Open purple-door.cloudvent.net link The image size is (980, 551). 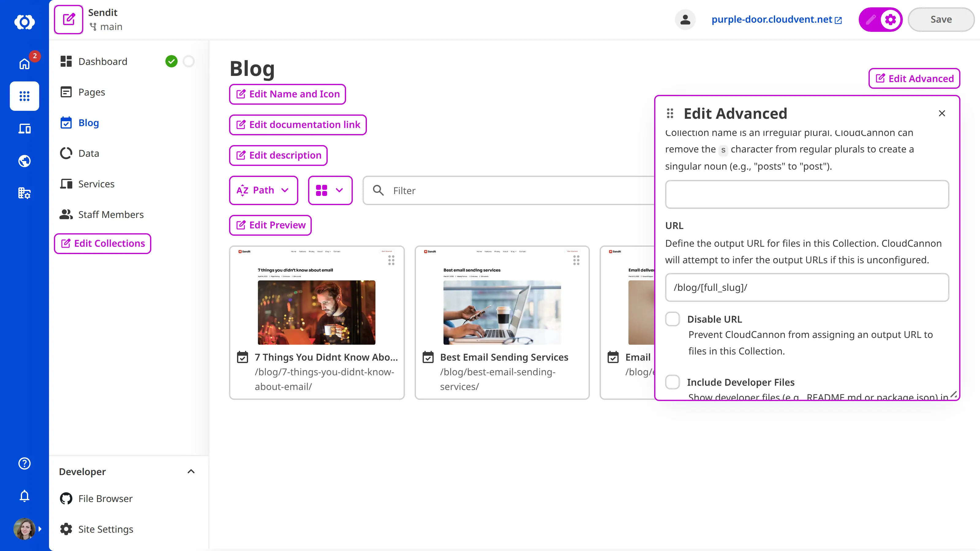(x=776, y=19)
